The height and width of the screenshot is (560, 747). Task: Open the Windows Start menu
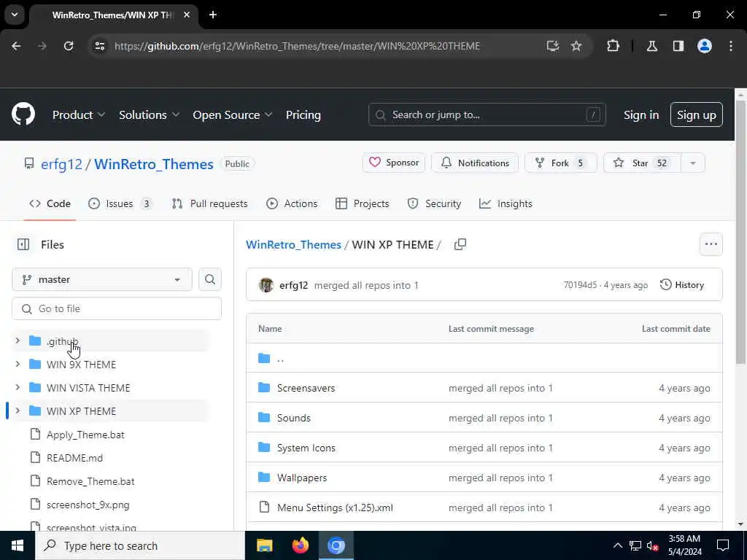pyautogui.click(x=18, y=545)
